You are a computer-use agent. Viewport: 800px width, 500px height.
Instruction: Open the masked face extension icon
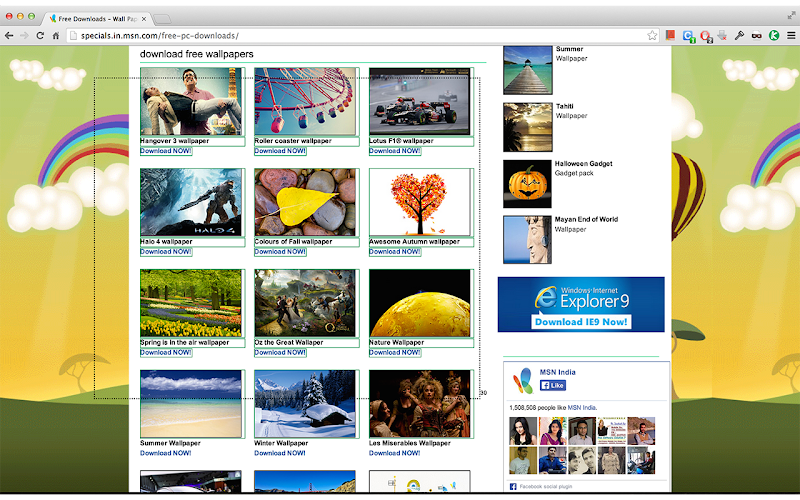(757, 35)
